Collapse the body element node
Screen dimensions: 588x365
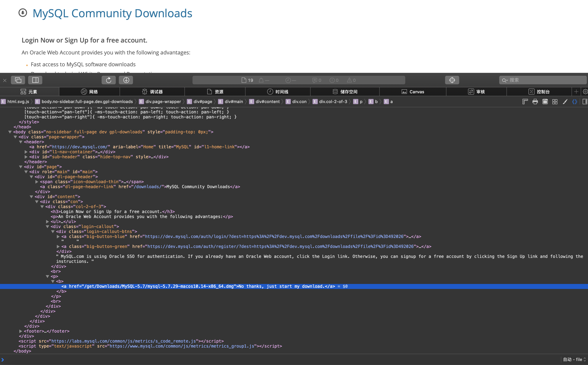pyautogui.click(x=10, y=132)
